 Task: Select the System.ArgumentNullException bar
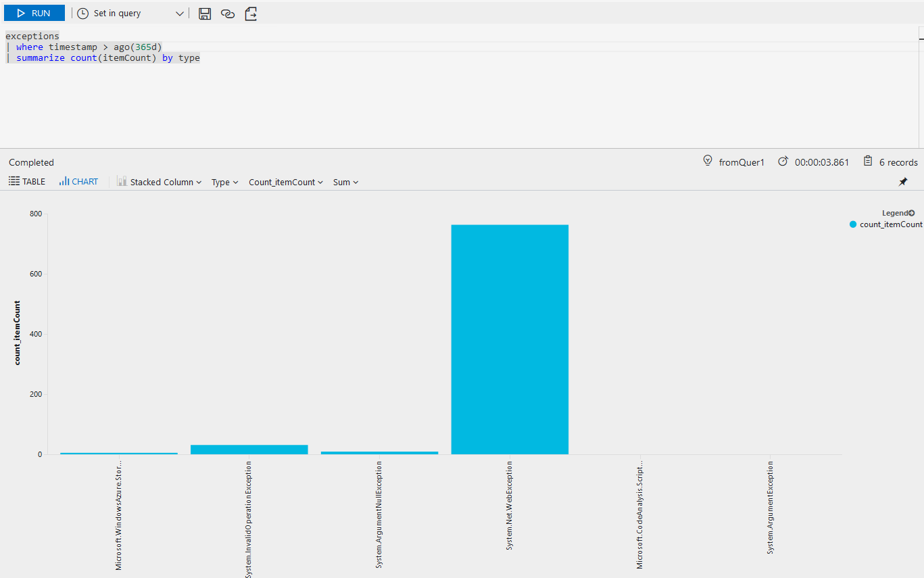point(379,453)
